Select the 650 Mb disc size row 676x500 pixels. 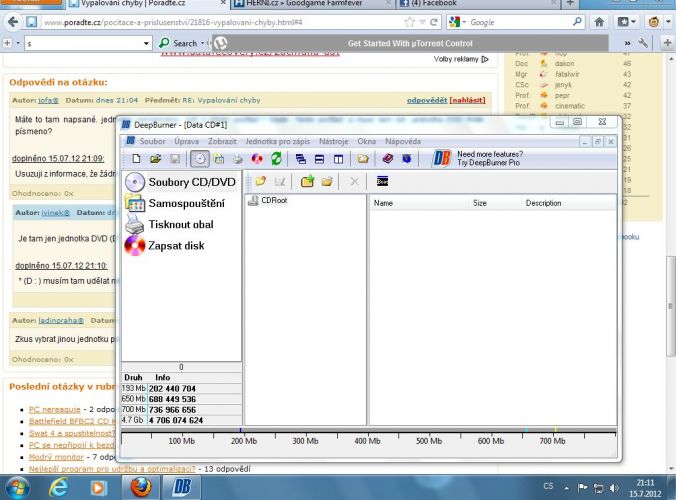click(x=181, y=399)
